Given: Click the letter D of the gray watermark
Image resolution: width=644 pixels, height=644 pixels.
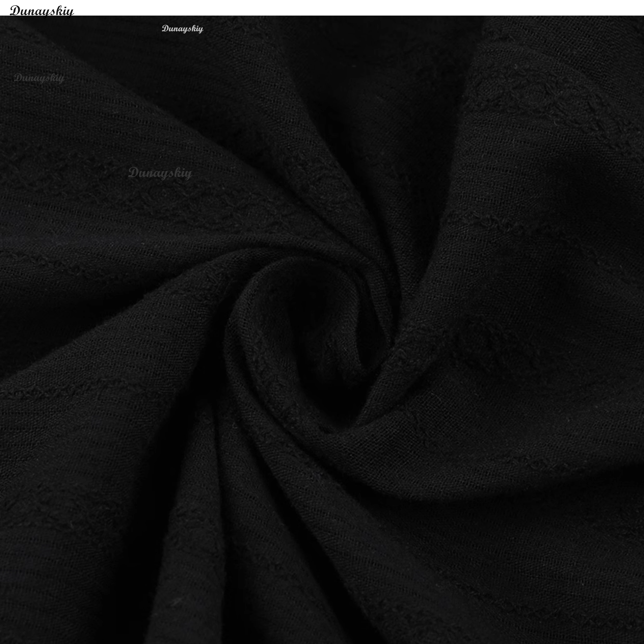Looking at the screenshot, I should click(133, 172).
